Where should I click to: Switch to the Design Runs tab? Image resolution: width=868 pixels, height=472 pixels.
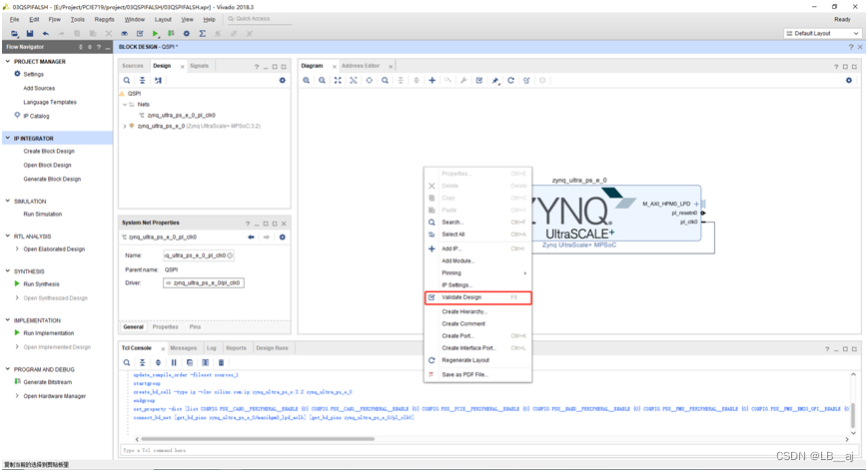272,348
